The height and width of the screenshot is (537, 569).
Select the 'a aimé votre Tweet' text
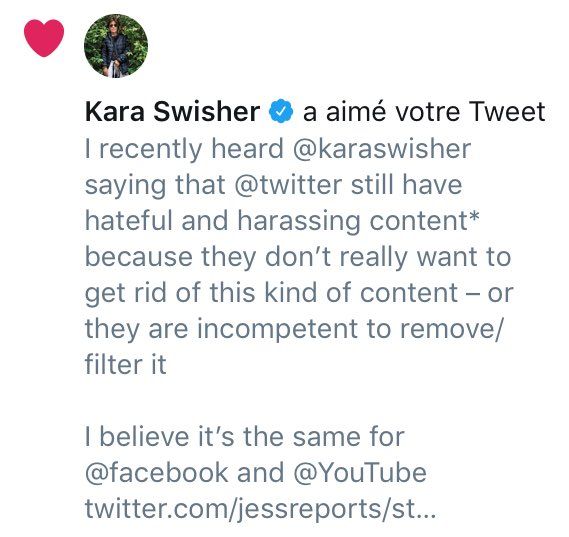pos(424,111)
